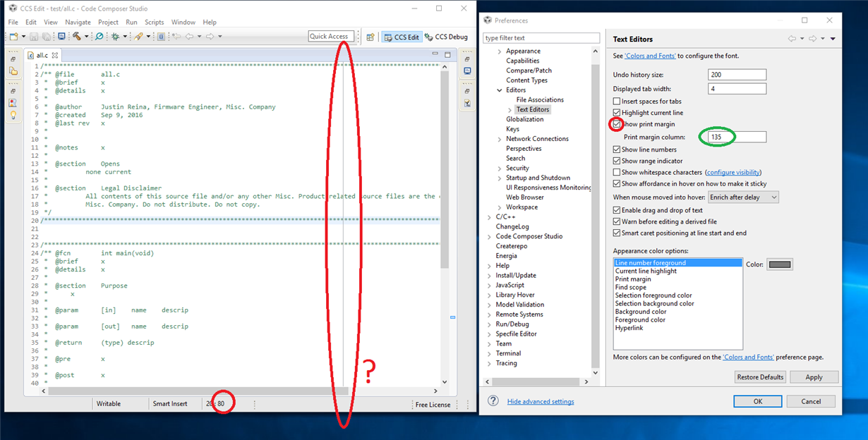868x440 pixels.
Task: Collapse the Editors tree node
Action: pyautogui.click(x=500, y=90)
